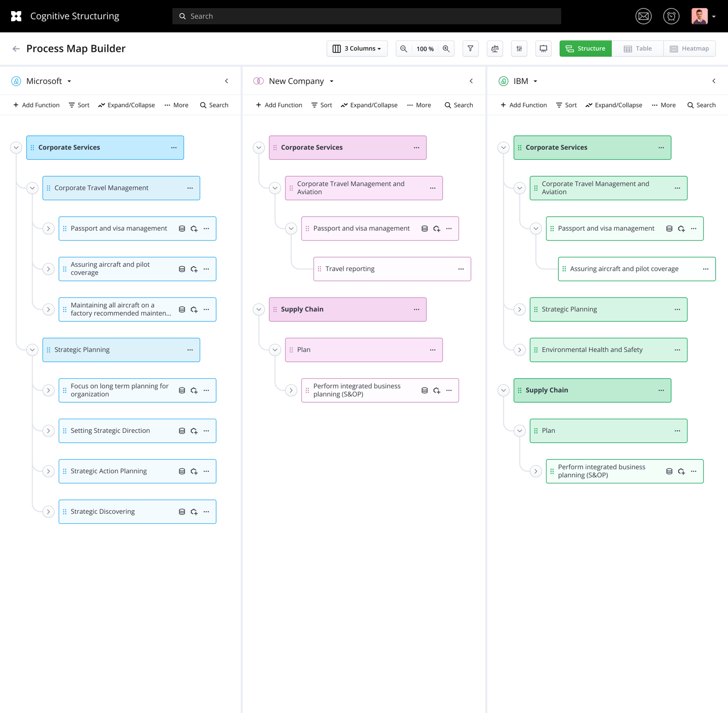The height and width of the screenshot is (713, 728).
Task: Click Expand/Collapse in IBM column
Action: 614,105
